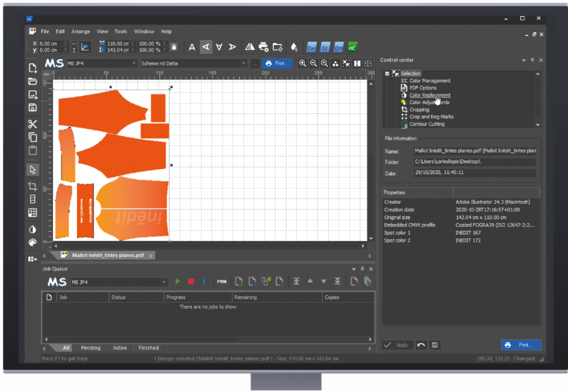Toggle the right-rotated A orientation icon
The width and height of the screenshot is (568, 392).
click(232, 47)
